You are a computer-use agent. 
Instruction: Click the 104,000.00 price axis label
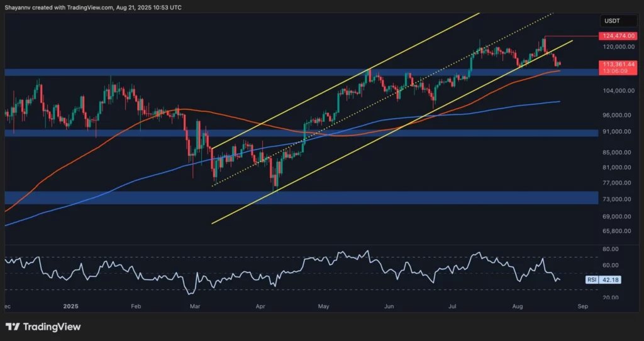pos(618,90)
